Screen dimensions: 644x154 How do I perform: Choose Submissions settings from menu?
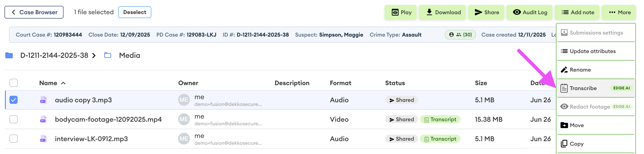596,33
